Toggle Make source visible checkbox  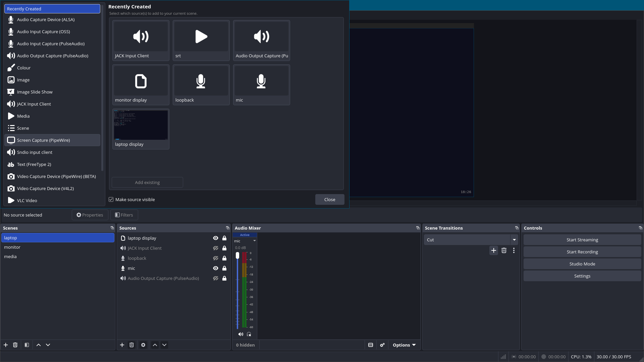click(111, 199)
